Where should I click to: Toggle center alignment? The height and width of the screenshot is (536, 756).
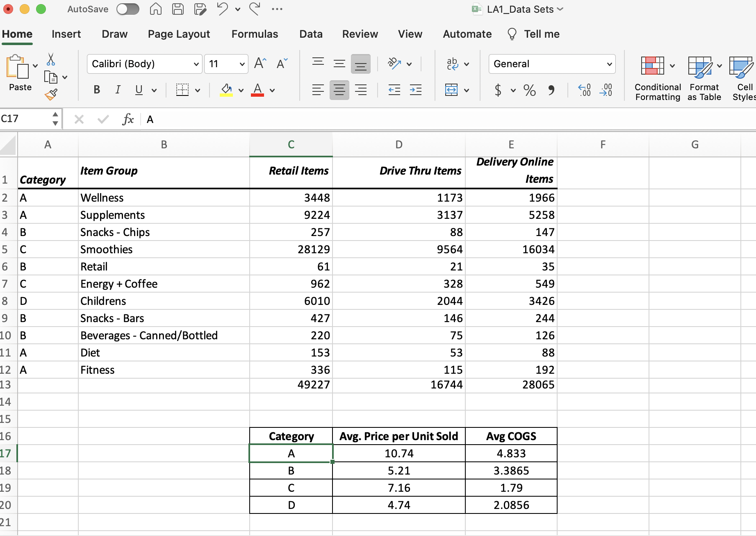339,90
